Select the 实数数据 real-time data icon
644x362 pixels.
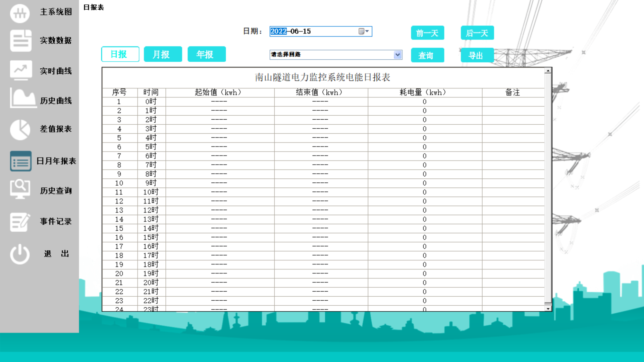(20, 41)
